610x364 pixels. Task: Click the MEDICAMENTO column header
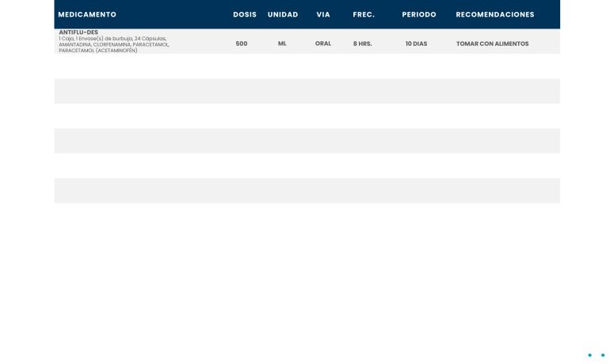pos(87,14)
